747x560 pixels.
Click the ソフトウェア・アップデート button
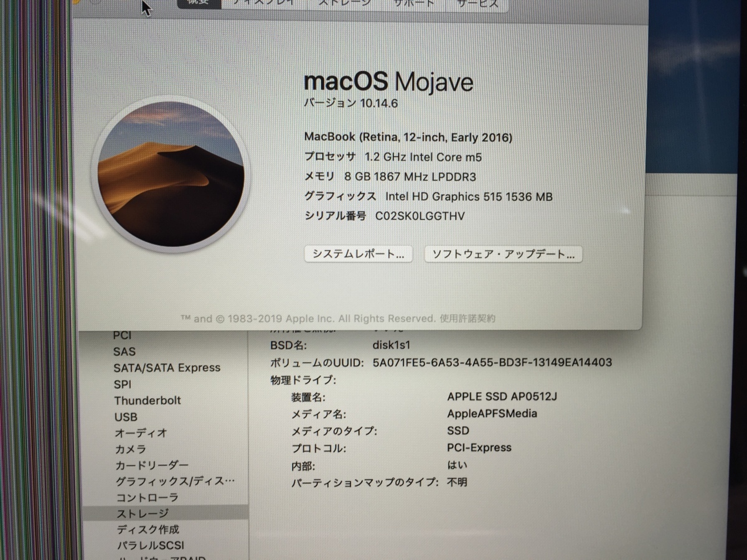[x=503, y=254]
